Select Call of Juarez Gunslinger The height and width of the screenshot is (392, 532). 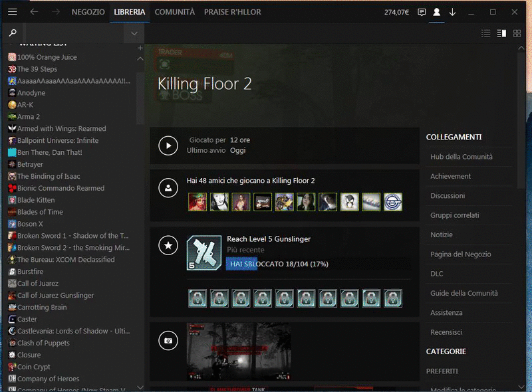55,296
